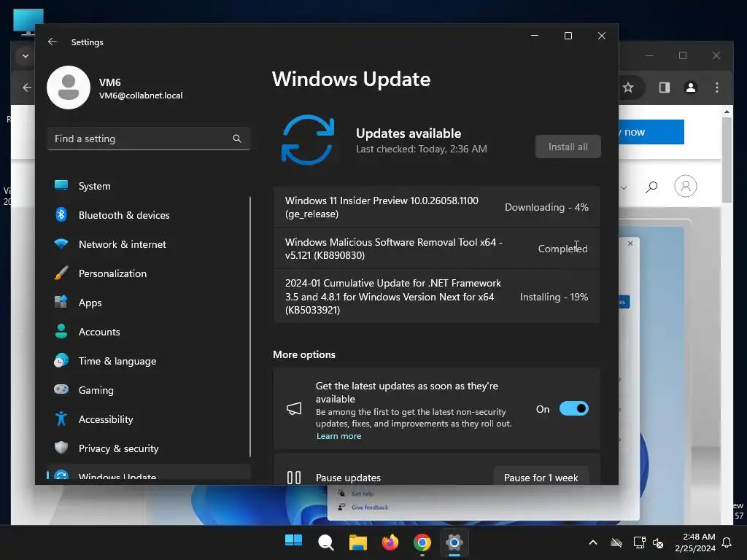Click the blue now button in Chrome page
The width and height of the screenshot is (747, 560).
(651, 132)
